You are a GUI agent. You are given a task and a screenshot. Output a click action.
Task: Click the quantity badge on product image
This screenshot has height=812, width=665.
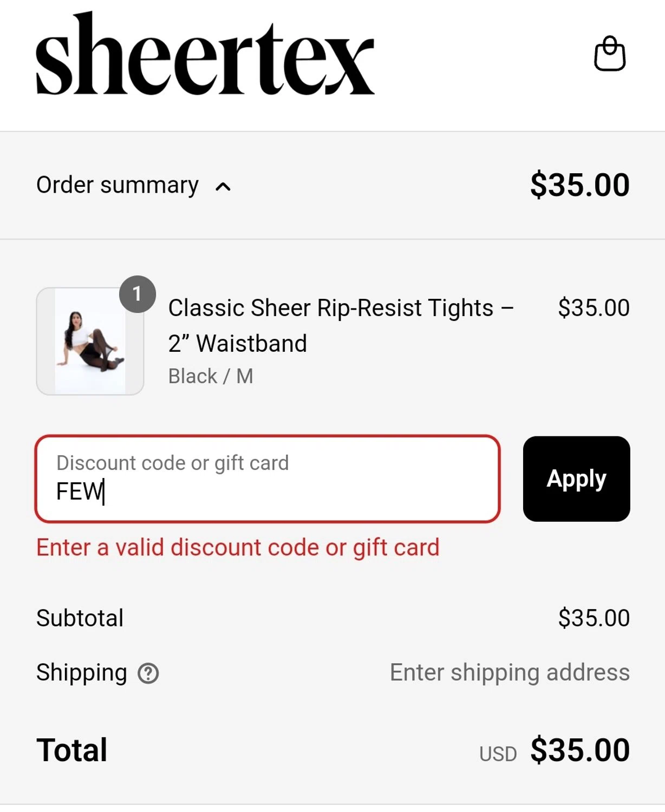(x=138, y=294)
